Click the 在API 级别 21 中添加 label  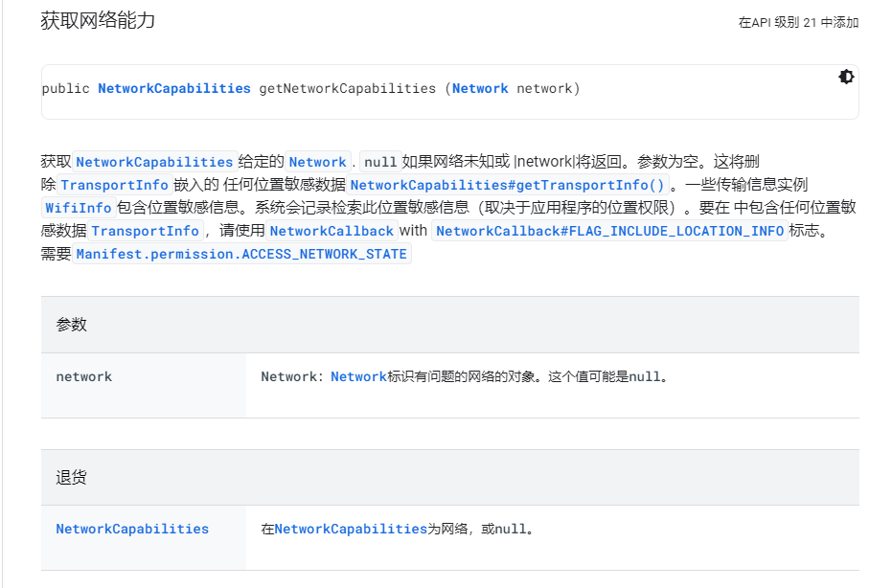click(798, 22)
